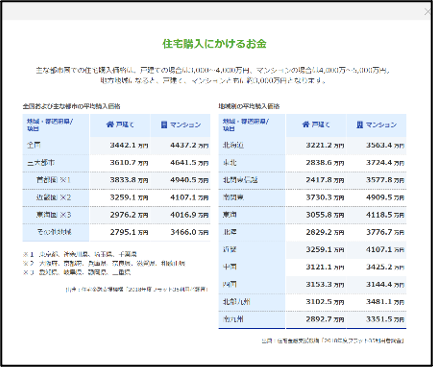
Task: Select the その他地域 row label
Action: point(54,232)
